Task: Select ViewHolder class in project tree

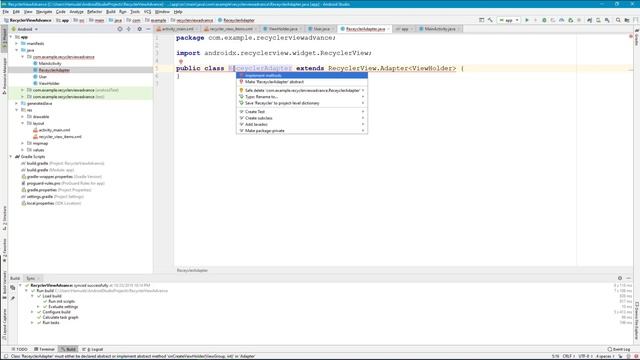Action: point(49,84)
